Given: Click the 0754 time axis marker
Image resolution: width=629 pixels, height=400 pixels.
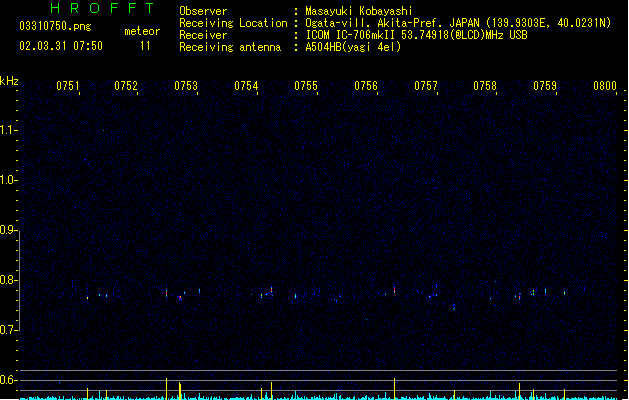Looking at the screenshot, I should tap(246, 86).
